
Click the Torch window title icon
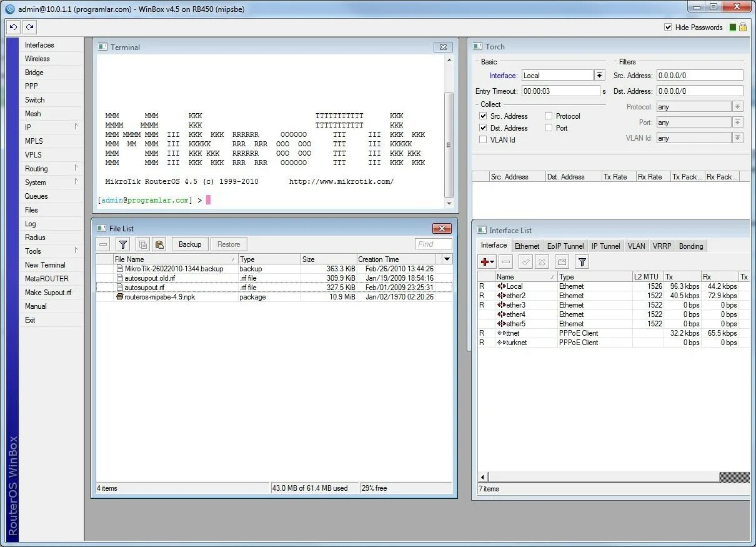coord(479,46)
